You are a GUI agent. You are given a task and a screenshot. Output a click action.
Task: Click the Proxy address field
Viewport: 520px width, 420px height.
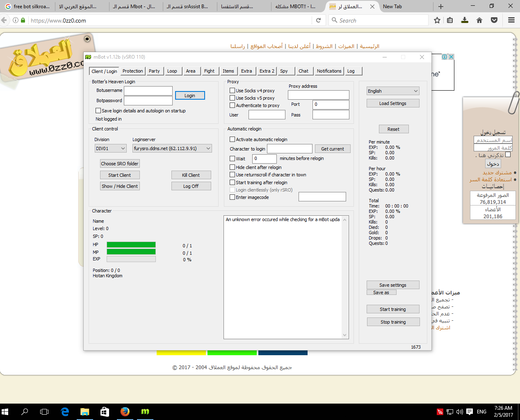pos(319,95)
